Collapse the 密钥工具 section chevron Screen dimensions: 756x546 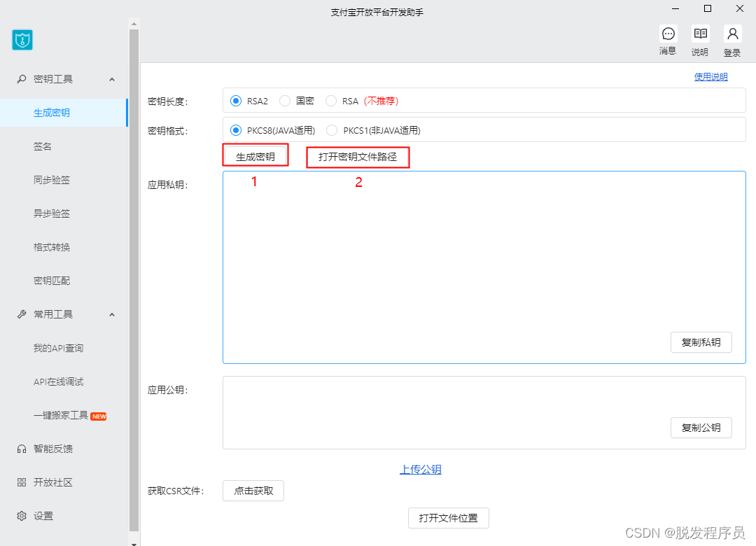112,79
